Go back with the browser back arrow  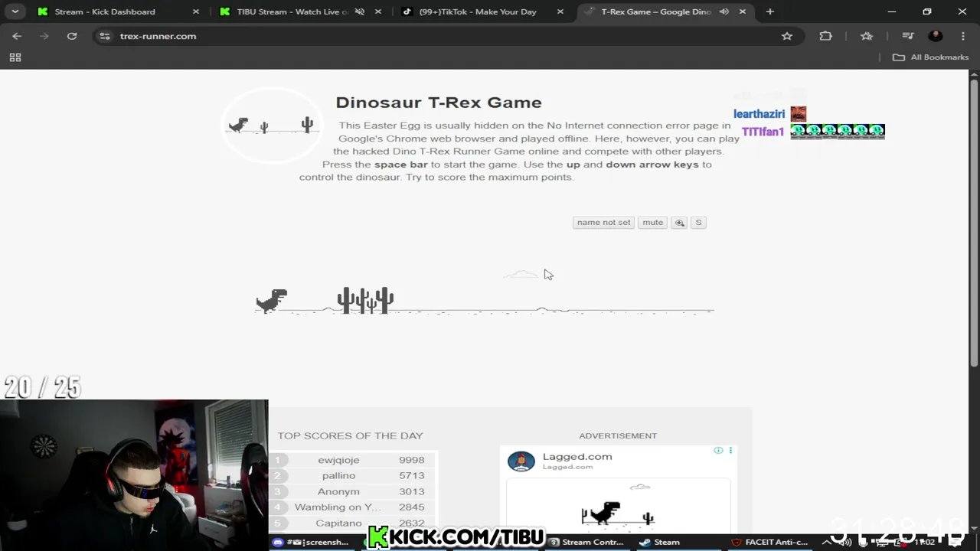point(17,36)
